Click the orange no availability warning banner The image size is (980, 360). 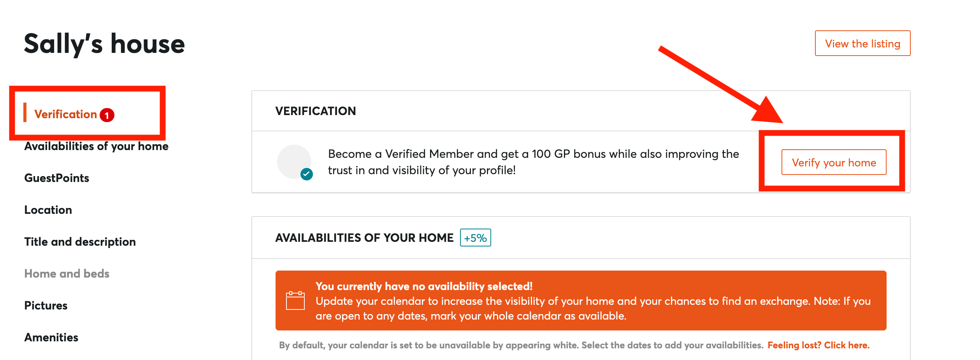click(x=581, y=301)
